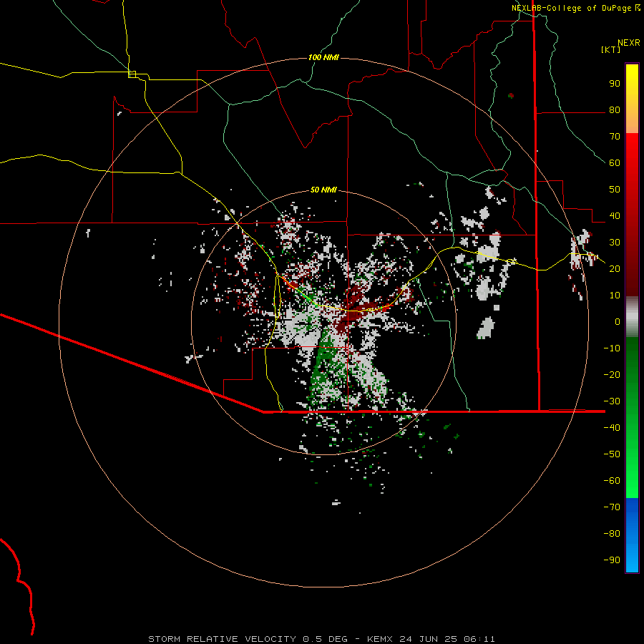Click the 50 NMI range ring label

click(323, 190)
